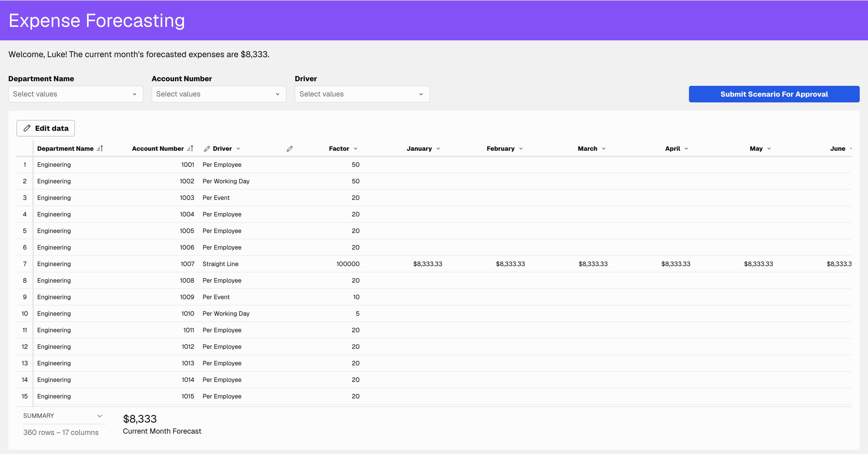Viewport: 868px width, 454px height.
Task: Click the pencil icon on the unnamed column header
Action: click(x=289, y=148)
